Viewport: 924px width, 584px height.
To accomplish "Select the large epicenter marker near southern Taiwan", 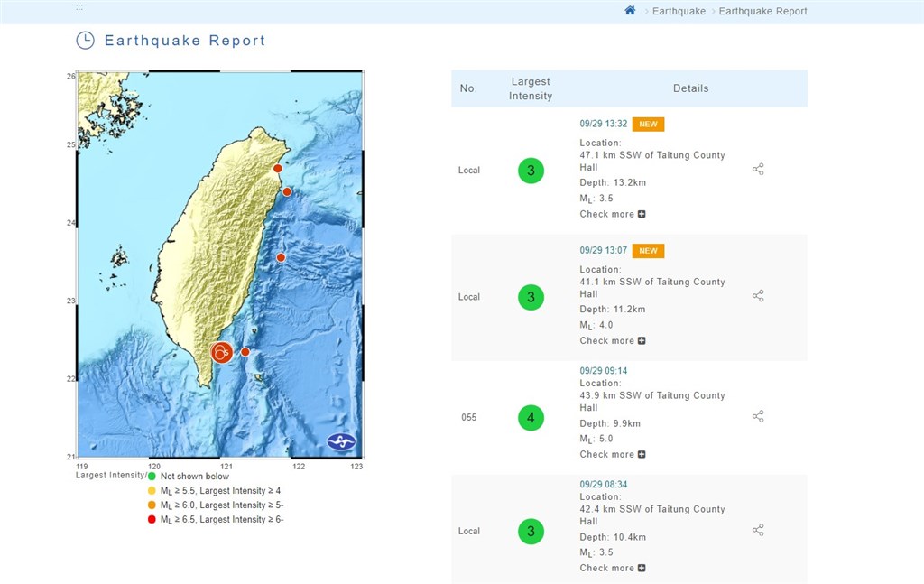I will 222,352.
